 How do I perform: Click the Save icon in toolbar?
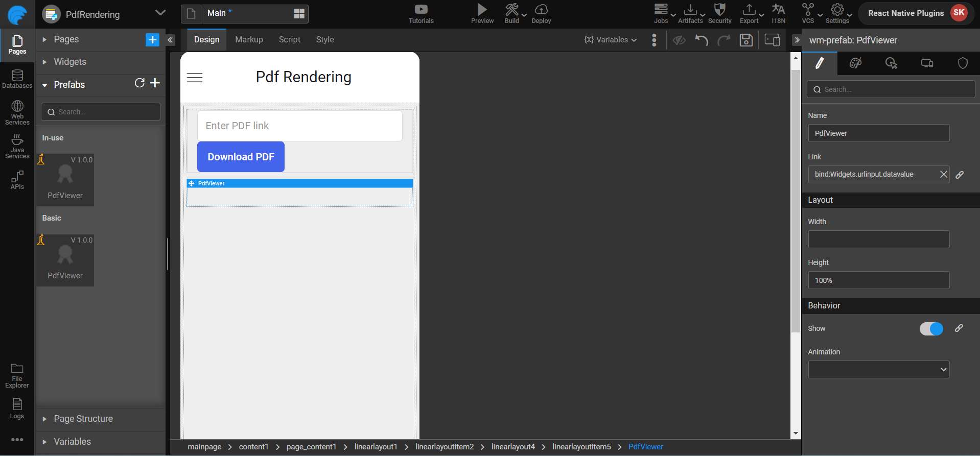[x=746, y=40]
